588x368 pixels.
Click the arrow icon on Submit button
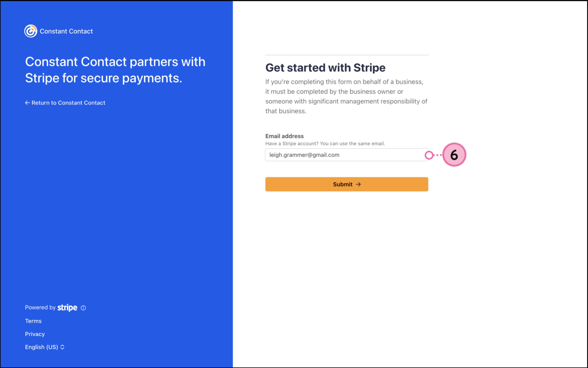[x=358, y=184]
